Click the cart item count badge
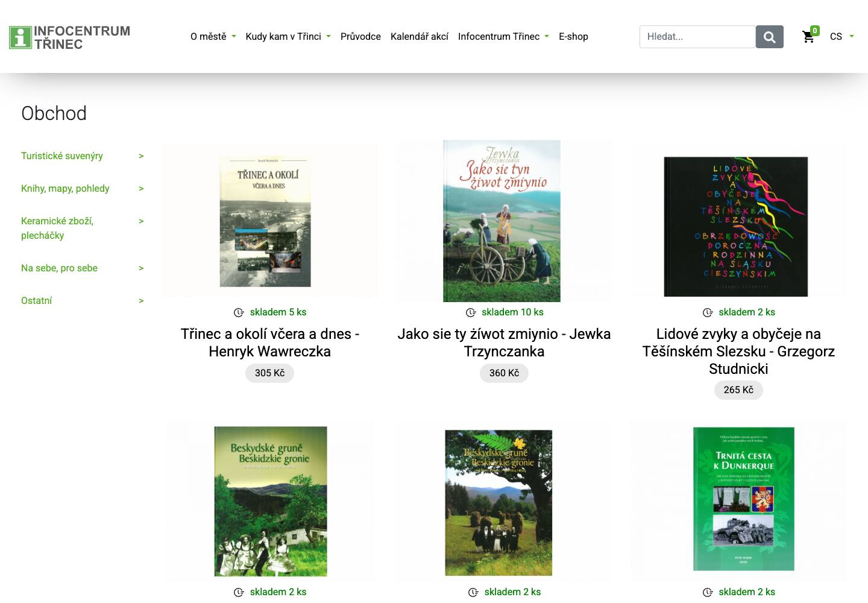 coord(815,30)
